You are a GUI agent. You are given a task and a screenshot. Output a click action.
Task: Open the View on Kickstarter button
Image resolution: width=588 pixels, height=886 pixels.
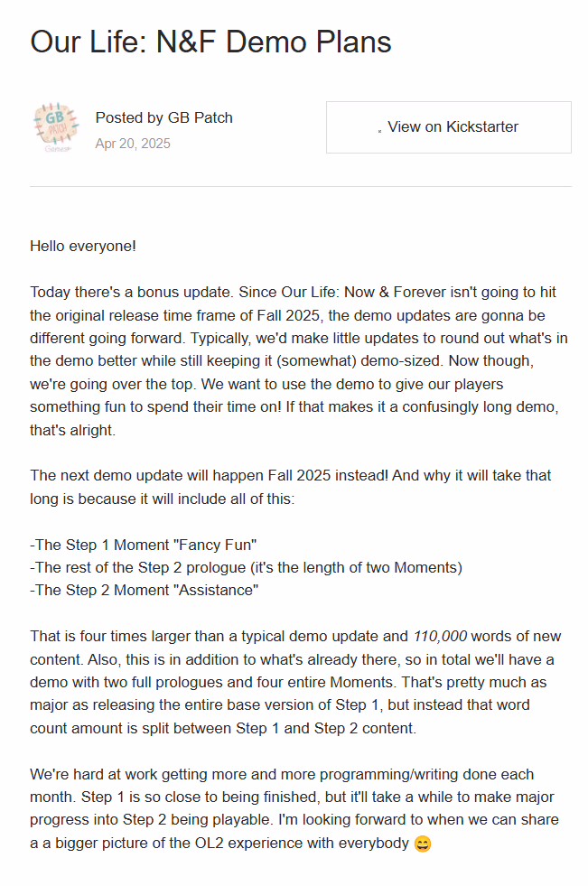(448, 127)
